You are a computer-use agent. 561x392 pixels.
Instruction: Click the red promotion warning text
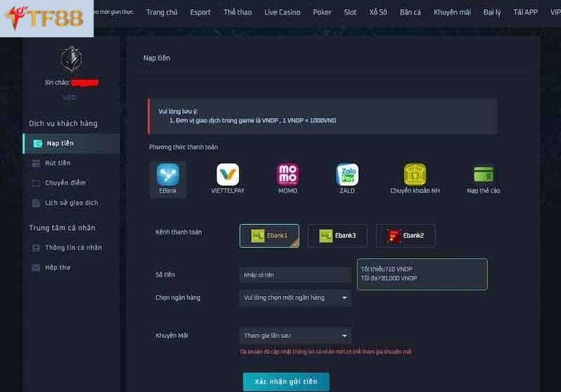[325, 352]
